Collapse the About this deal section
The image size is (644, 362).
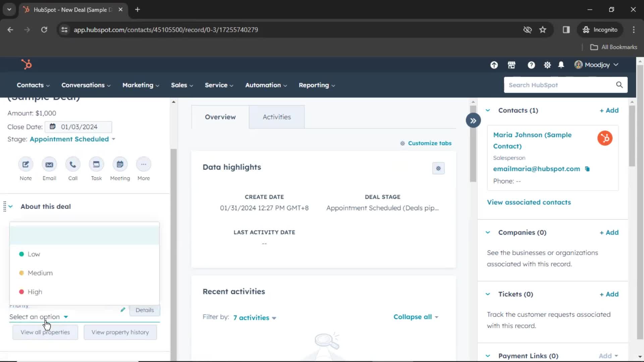coord(11,206)
